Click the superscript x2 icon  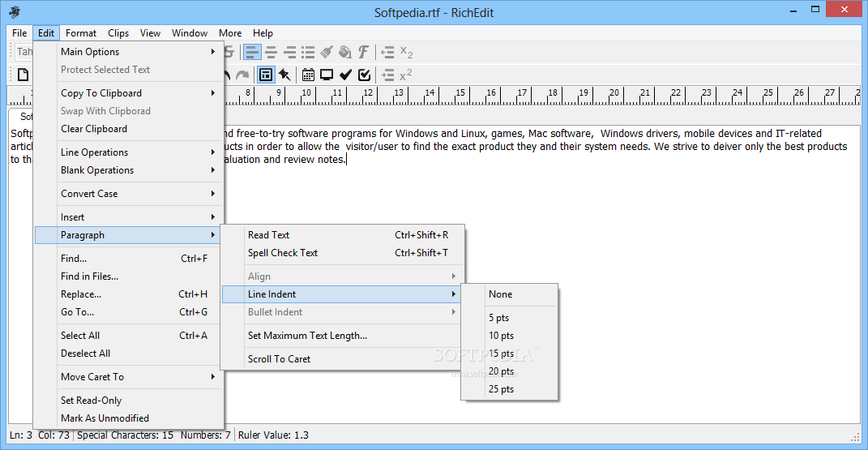tap(406, 75)
